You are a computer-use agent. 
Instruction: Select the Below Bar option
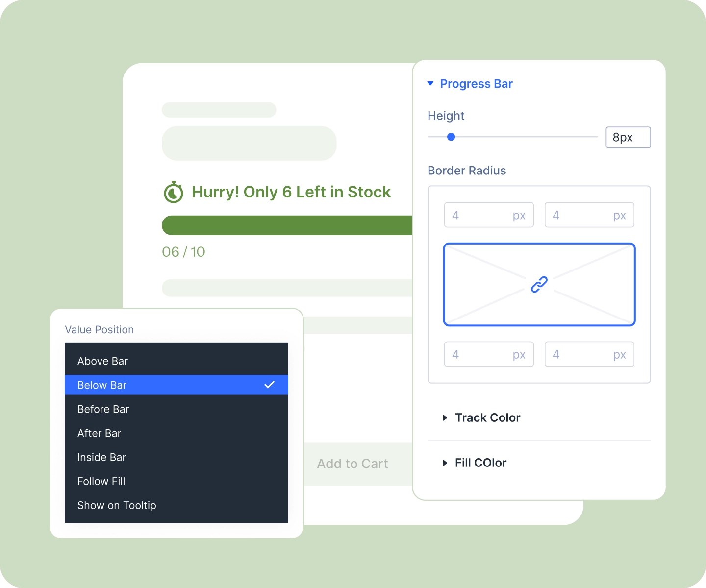(176, 385)
